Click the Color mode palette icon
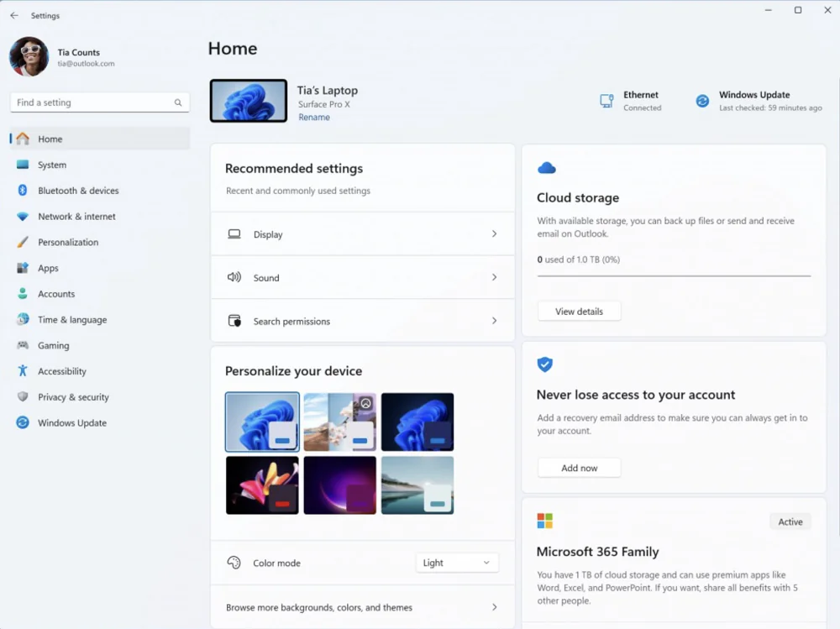 pyautogui.click(x=234, y=563)
